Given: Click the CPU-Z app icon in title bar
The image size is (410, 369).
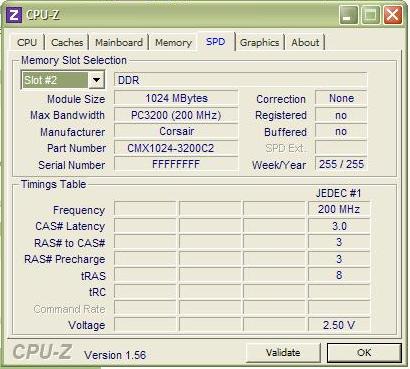Looking at the screenshot, I should pyautogui.click(x=14, y=15).
